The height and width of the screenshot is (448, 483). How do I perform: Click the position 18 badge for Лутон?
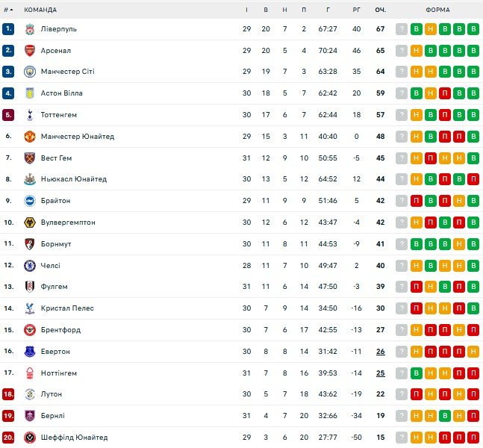(8, 394)
